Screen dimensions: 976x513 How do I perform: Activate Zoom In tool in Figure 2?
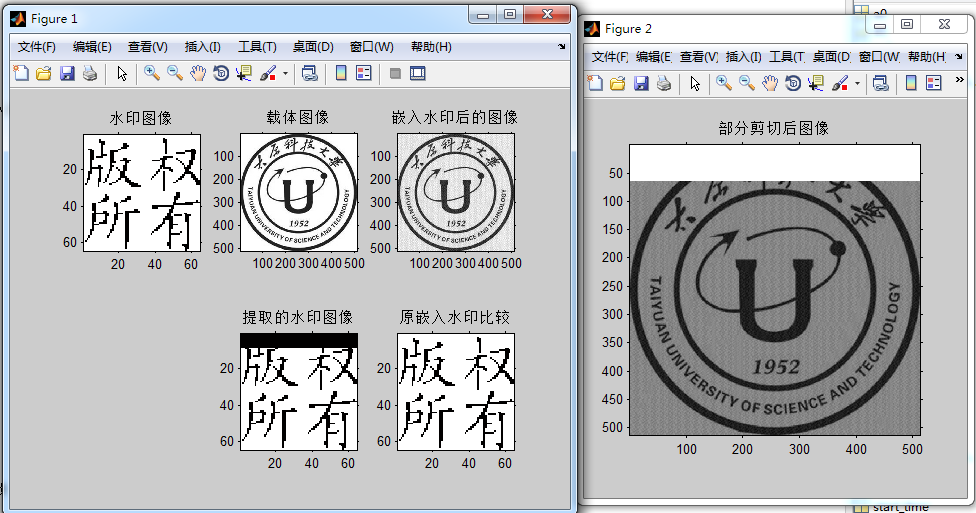723,83
